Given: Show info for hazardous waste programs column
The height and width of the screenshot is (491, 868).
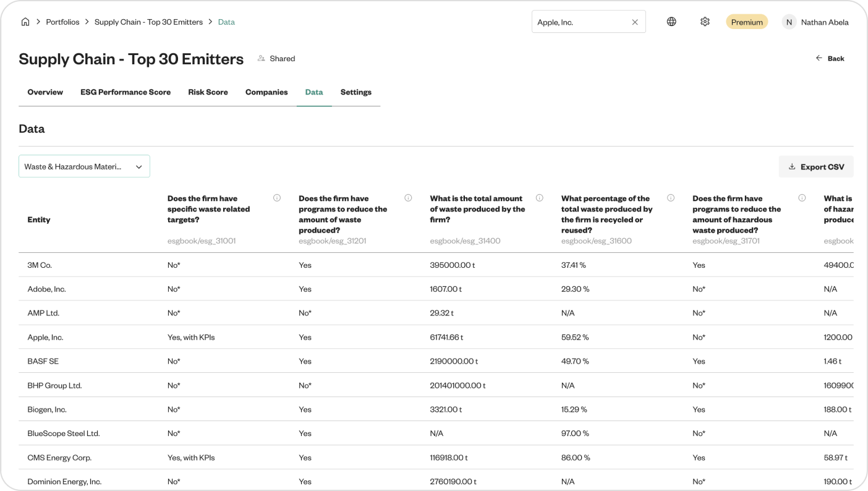Looking at the screenshot, I should 802,198.
